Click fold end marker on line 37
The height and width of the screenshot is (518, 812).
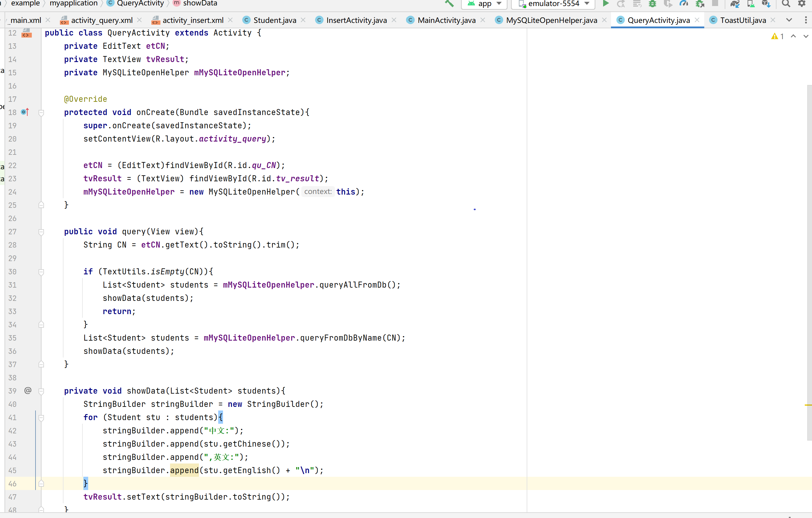pos(41,364)
